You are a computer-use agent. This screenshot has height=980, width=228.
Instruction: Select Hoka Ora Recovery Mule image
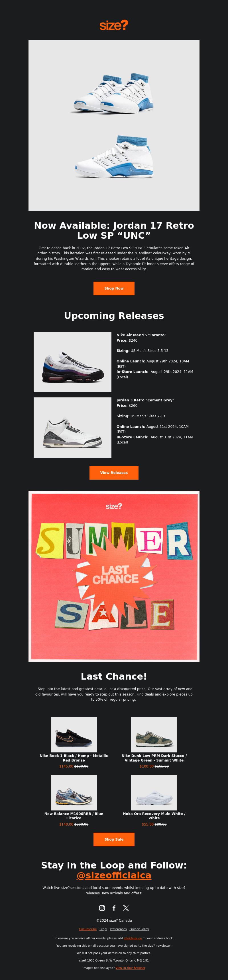click(x=154, y=793)
